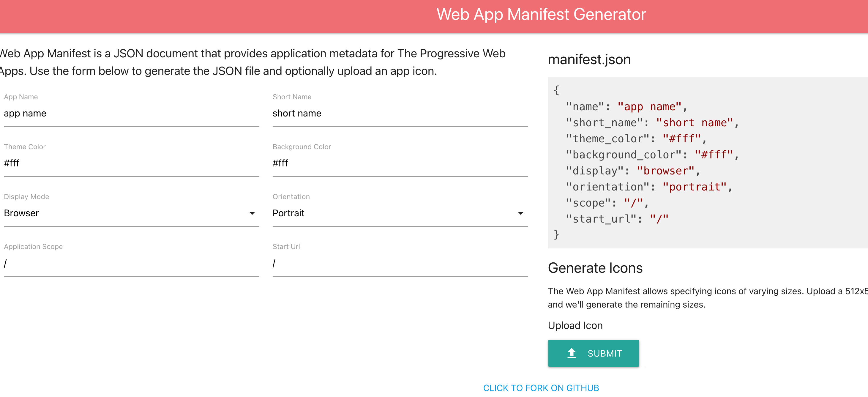Screen dimensions: 868x397
Task: Click the Web App Manifest Generator title
Action: [x=541, y=15]
